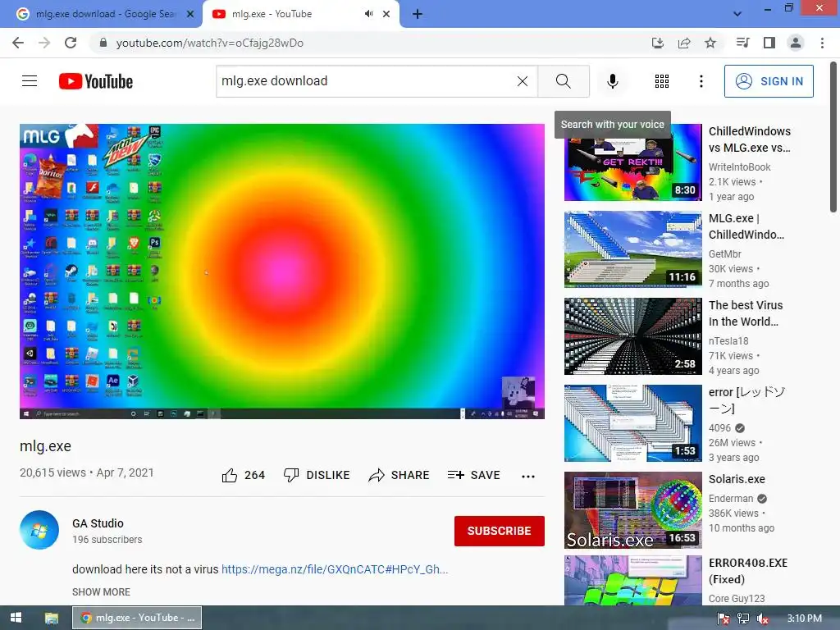
Task: Save the video to a playlist
Action: (x=473, y=475)
